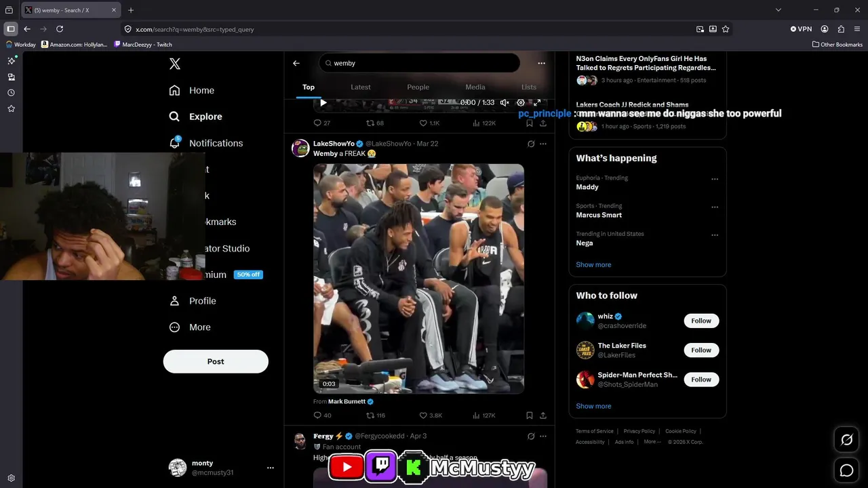Like the LakeShowYo post
The width and height of the screenshot is (868, 488).
pos(431,415)
